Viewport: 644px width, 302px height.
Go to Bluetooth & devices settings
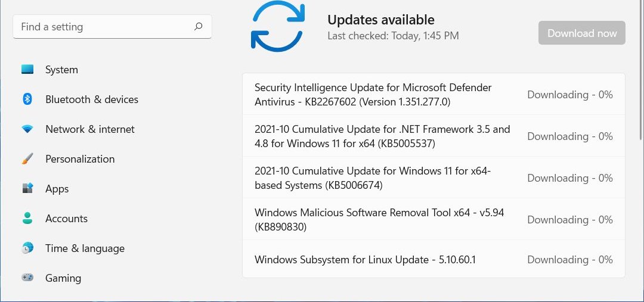[x=92, y=99]
